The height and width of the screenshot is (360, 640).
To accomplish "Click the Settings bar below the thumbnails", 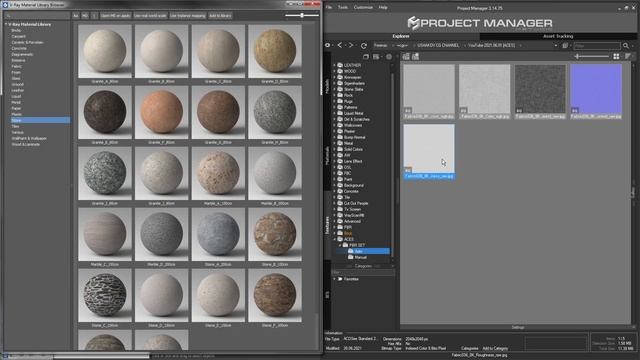I will [x=518, y=327].
